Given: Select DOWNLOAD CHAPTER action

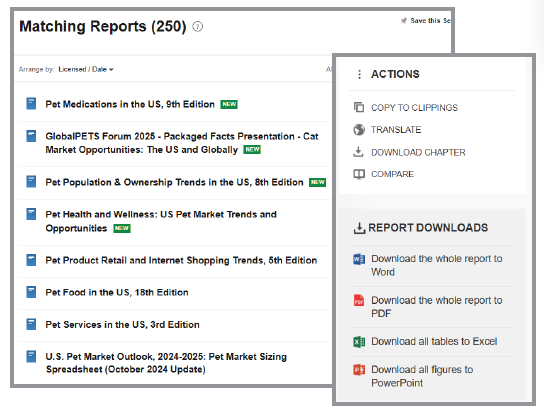Looking at the screenshot, I should 418,152.
